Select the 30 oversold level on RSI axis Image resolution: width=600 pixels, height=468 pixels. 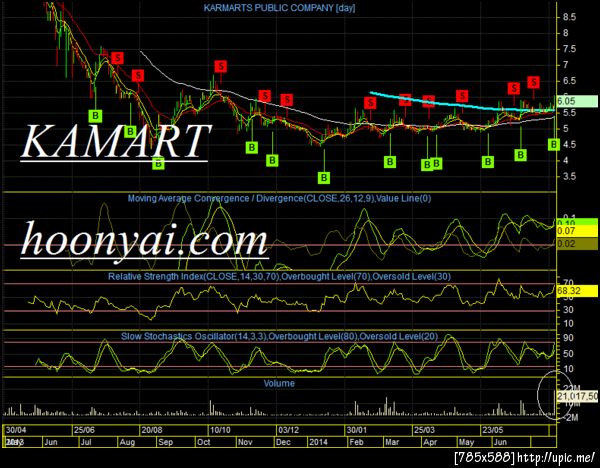pos(568,309)
